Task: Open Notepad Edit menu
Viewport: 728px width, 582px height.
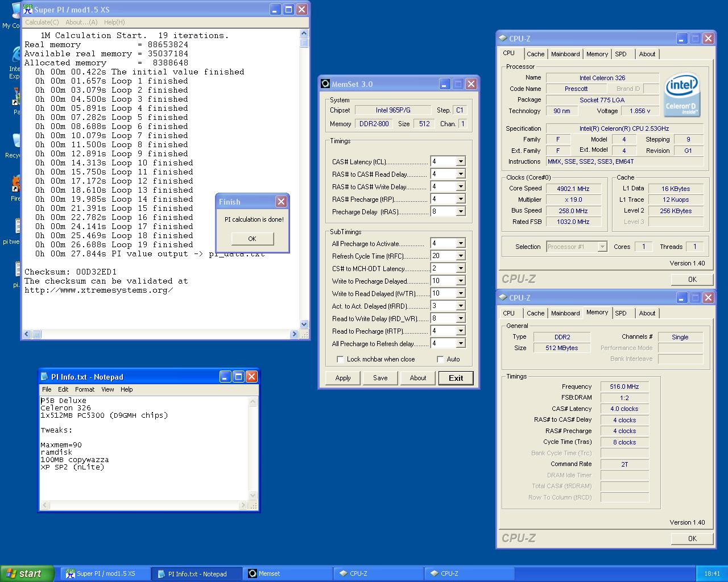Action: 63,389
